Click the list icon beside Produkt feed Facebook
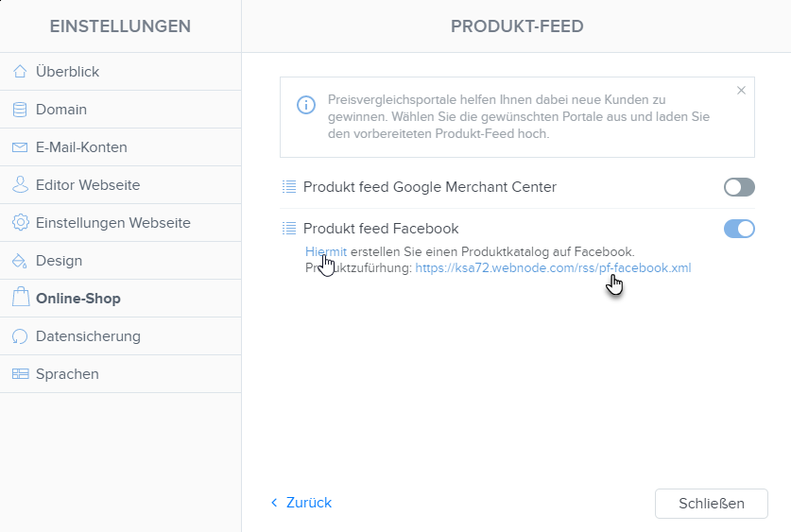The image size is (791, 532). [289, 229]
